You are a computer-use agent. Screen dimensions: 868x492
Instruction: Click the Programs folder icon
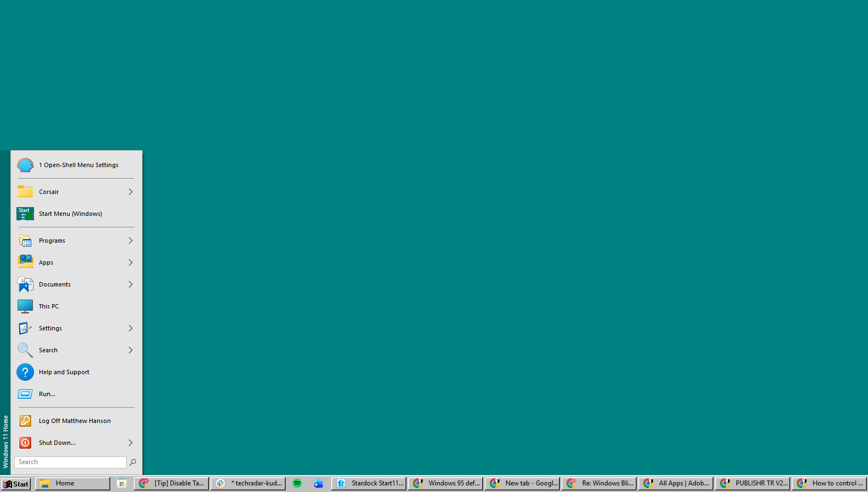[x=25, y=241]
